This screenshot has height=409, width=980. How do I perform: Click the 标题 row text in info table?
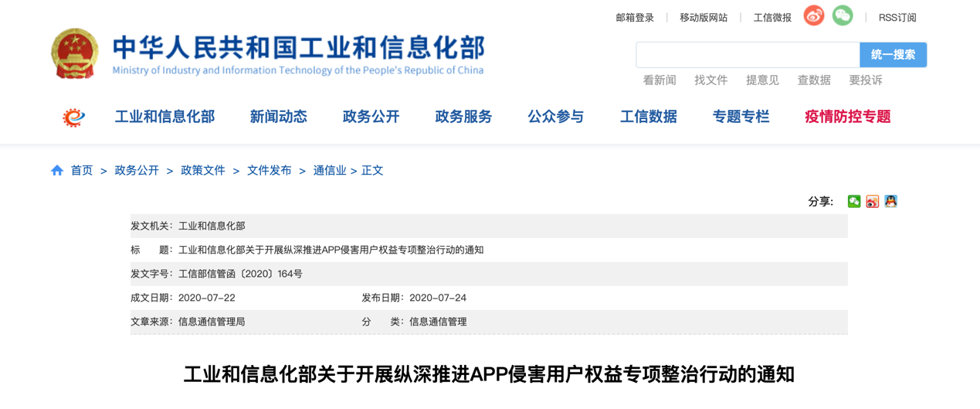(331, 250)
